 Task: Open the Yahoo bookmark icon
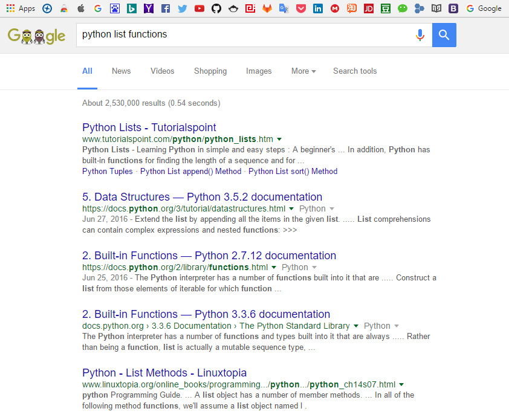pos(149,8)
